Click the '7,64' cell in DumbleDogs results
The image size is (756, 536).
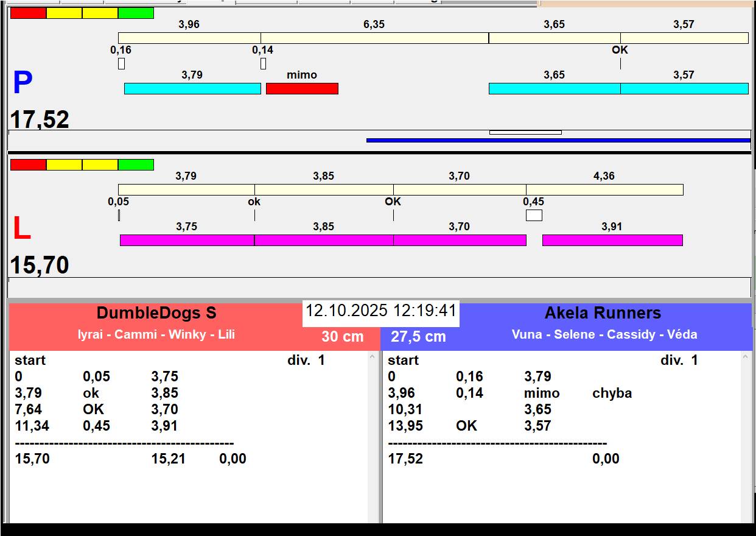29,409
